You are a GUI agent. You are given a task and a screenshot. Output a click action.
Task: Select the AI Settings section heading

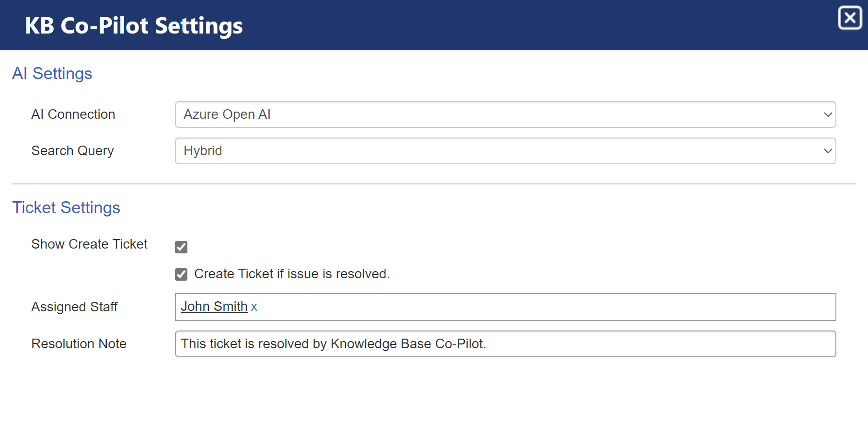52,74
